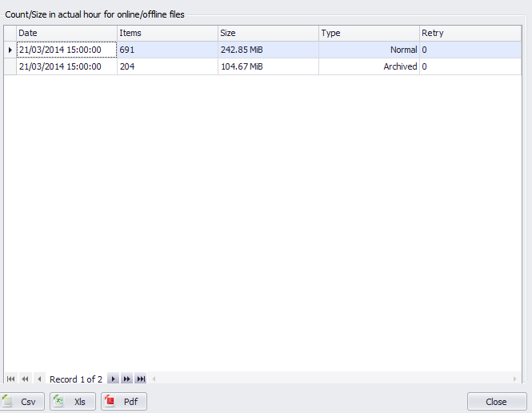Screen dimensions: 532x413
Task: Sort by the Size column header
Action: coord(268,34)
